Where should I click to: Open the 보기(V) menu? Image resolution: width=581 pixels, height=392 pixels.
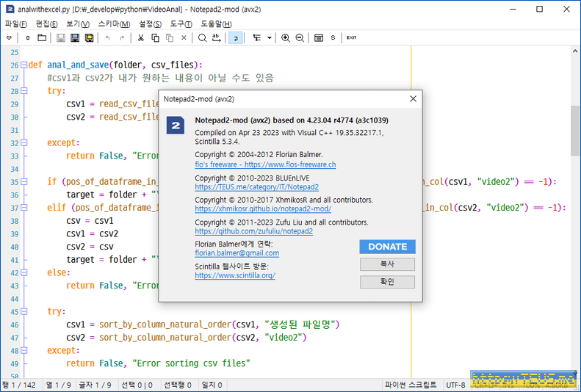(x=78, y=24)
